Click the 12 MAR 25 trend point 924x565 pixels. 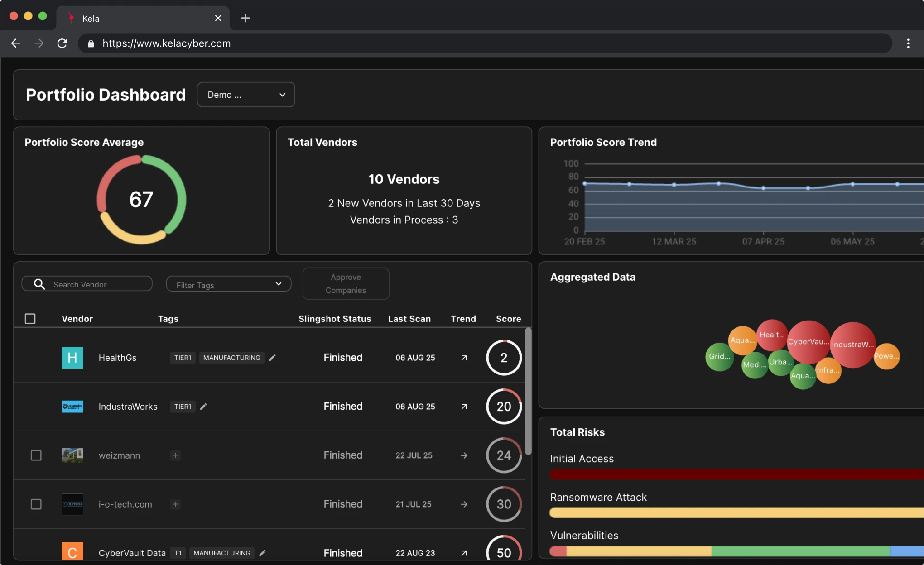click(x=674, y=185)
